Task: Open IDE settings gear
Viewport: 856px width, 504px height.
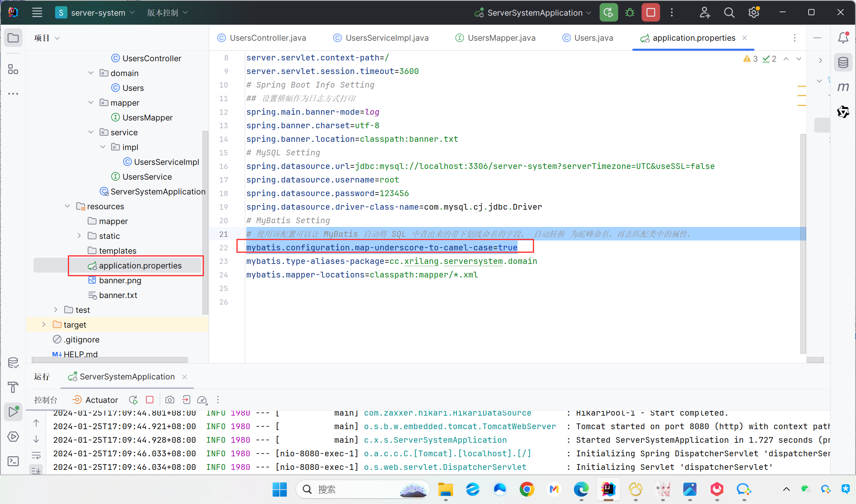Action: [754, 12]
